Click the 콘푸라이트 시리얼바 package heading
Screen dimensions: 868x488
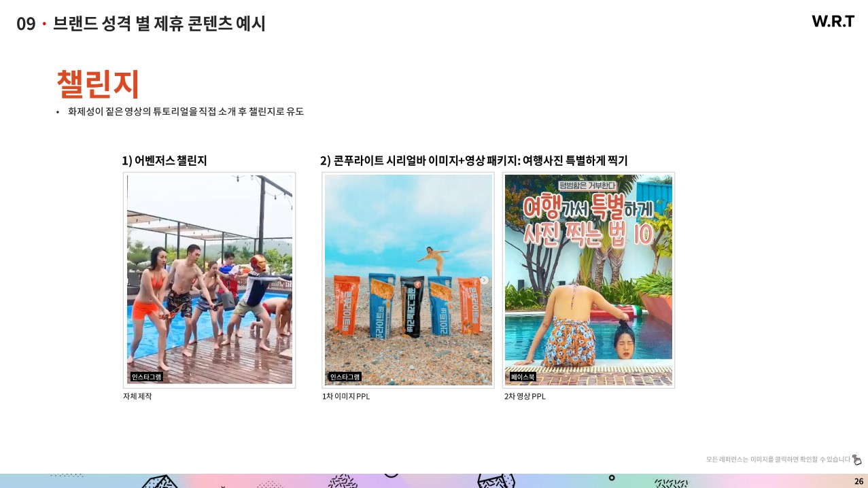coord(474,160)
